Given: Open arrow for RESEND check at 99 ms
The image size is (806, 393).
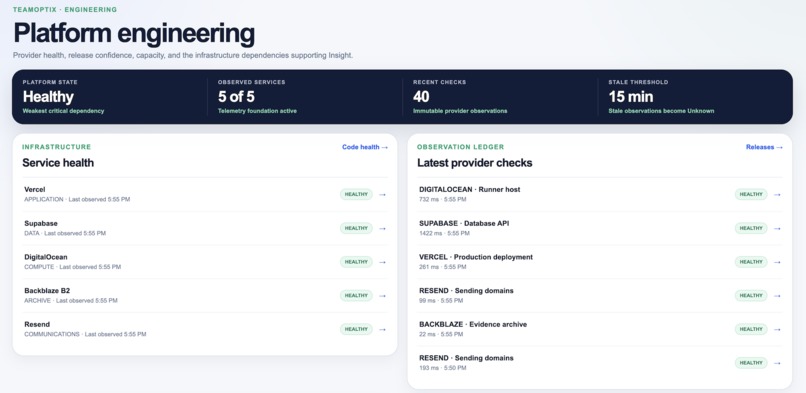Looking at the screenshot, I should tap(777, 295).
